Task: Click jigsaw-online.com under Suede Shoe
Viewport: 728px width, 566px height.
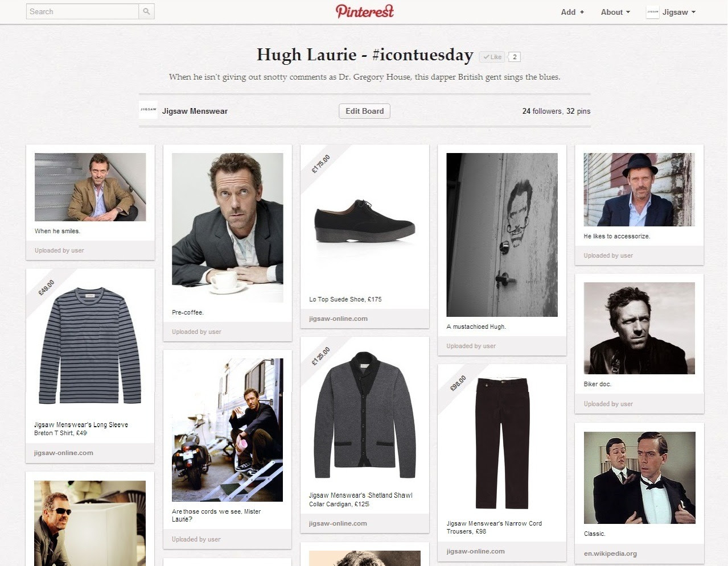Action: (x=338, y=319)
